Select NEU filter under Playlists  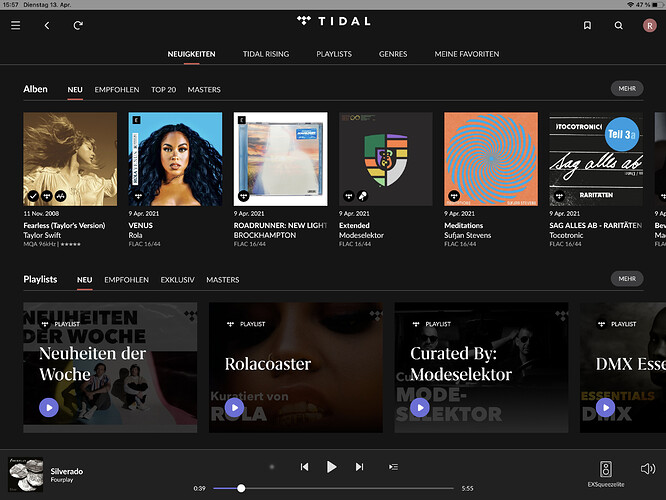point(85,280)
